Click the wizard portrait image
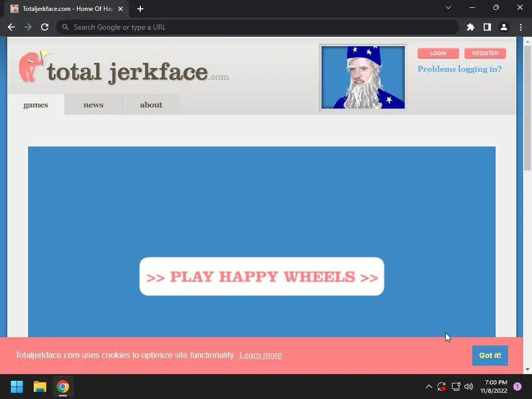Viewport: 532px width, 399px height. tap(363, 77)
